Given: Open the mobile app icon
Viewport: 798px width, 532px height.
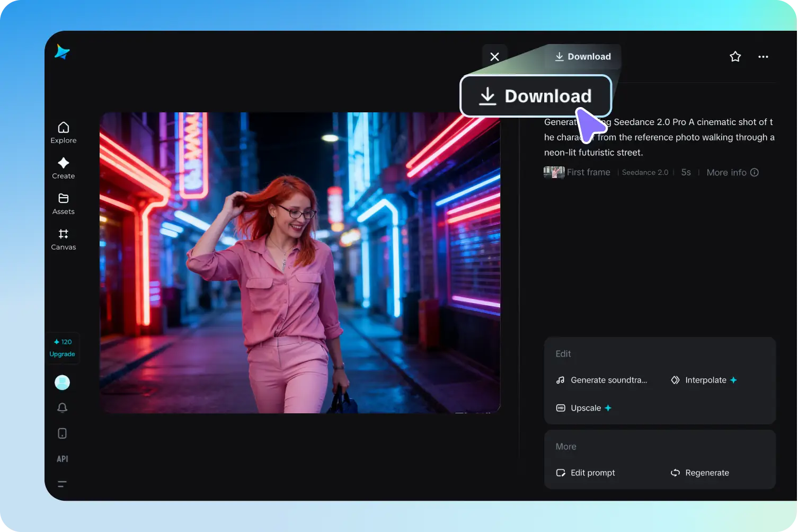Looking at the screenshot, I should (x=62, y=433).
